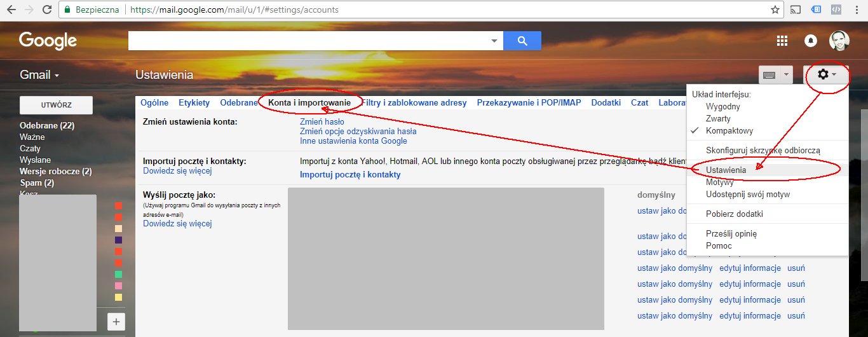Click the keyboard input tools icon
Image resolution: width=868 pixels, height=337 pixels.
[x=769, y=75]
